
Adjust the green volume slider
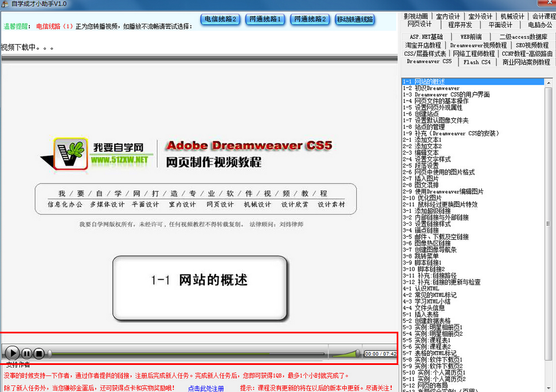pos(345,353)
